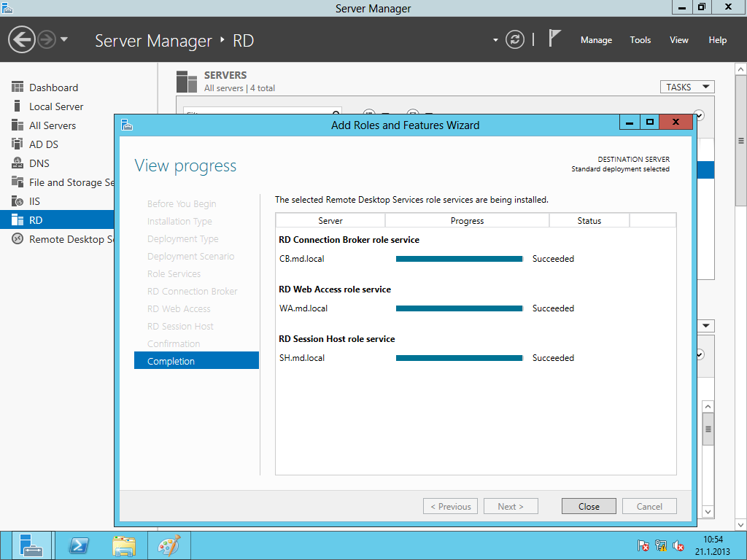Click the Close button in wizard
Screen dimensions: 747x560
pyautogui.click(x=589, y=506)
